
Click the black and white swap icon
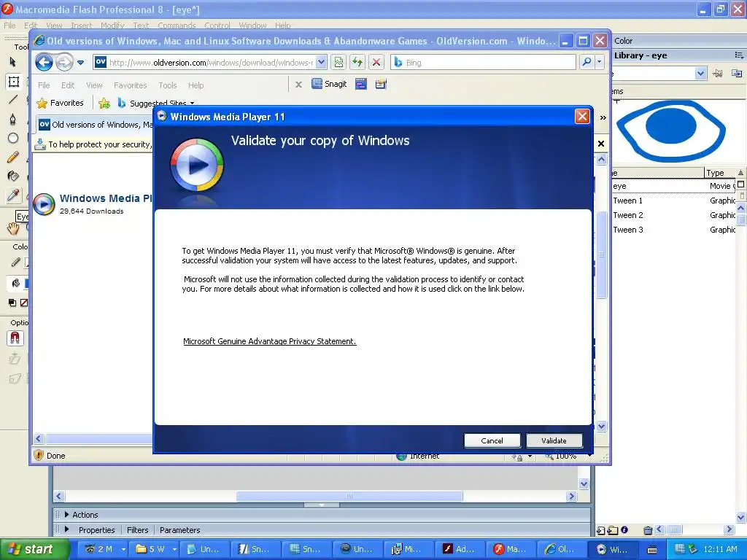12,303
